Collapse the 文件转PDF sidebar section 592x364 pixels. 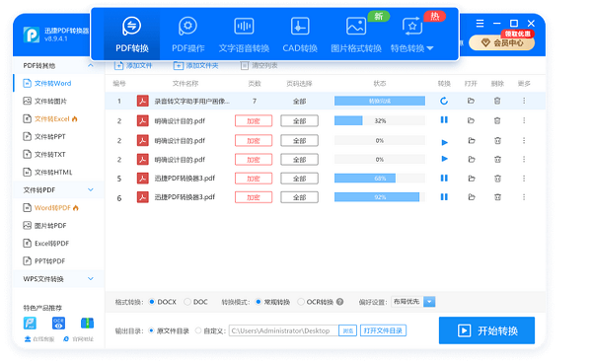coord(91,189)
